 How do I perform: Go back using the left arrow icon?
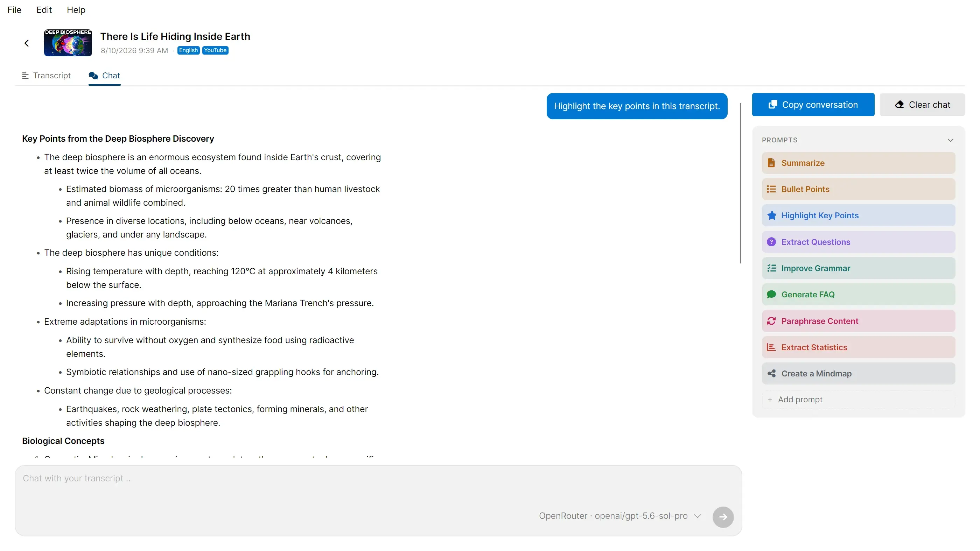click(x=27, y=43)
